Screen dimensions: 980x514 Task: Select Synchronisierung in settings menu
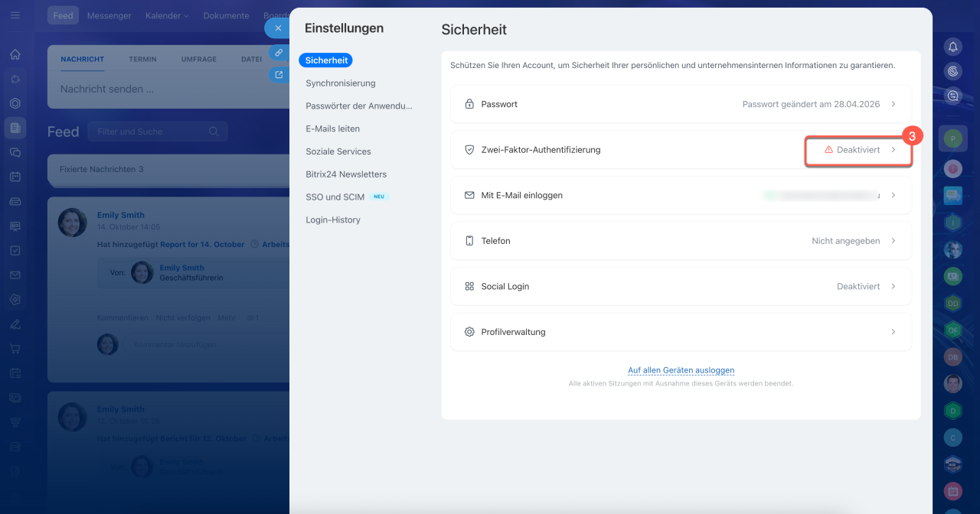coord(341,83)
